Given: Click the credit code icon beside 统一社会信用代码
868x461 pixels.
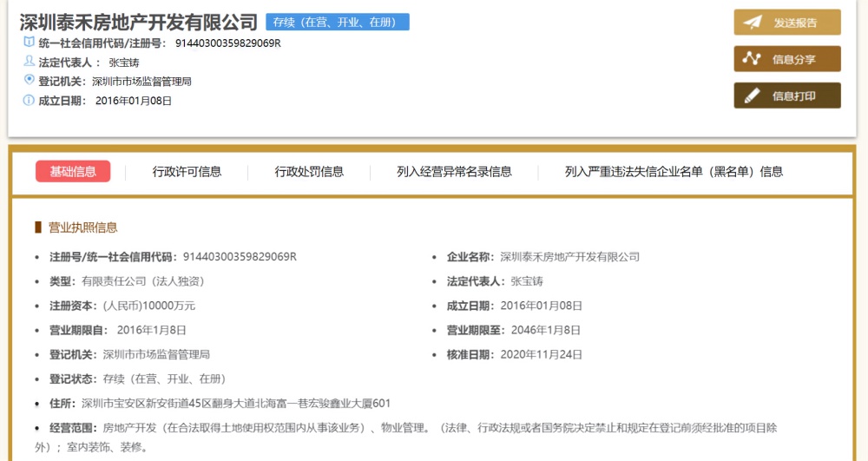Looking at the screenshot, I should [x=29, y=42].
